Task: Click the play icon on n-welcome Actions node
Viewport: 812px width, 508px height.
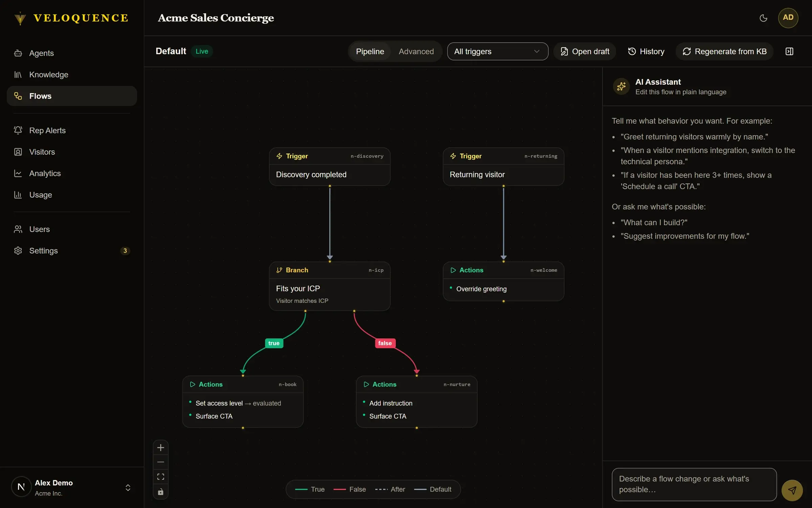Action: [x=453, y=270]
